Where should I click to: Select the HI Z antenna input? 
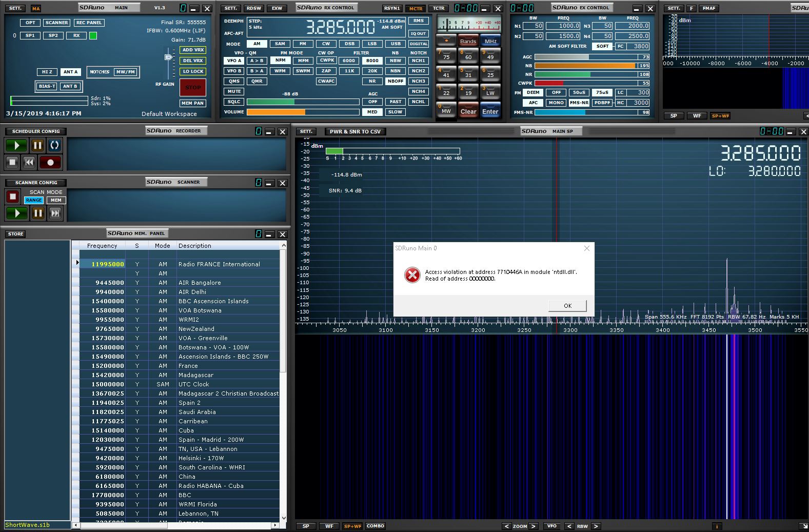47,72
